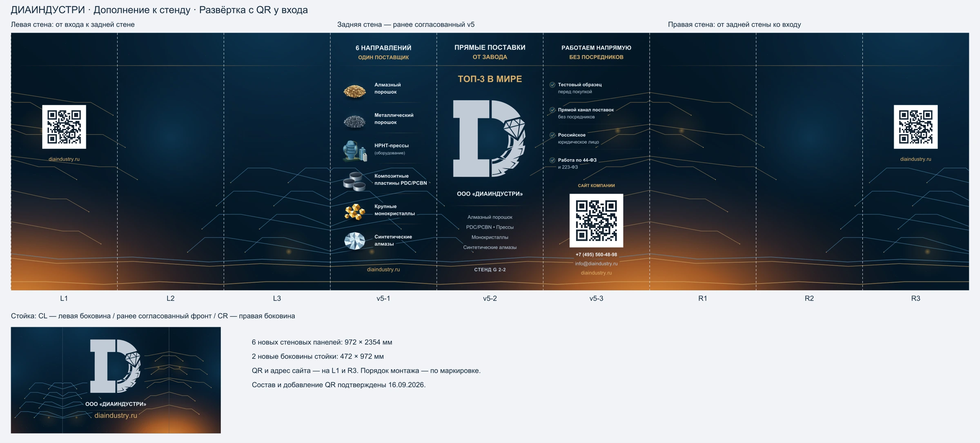This screenshot has height=443, width=980.
Task: Click the heading РАБОТАЕМ НАПРЯМУЮ
Action: 596,48
